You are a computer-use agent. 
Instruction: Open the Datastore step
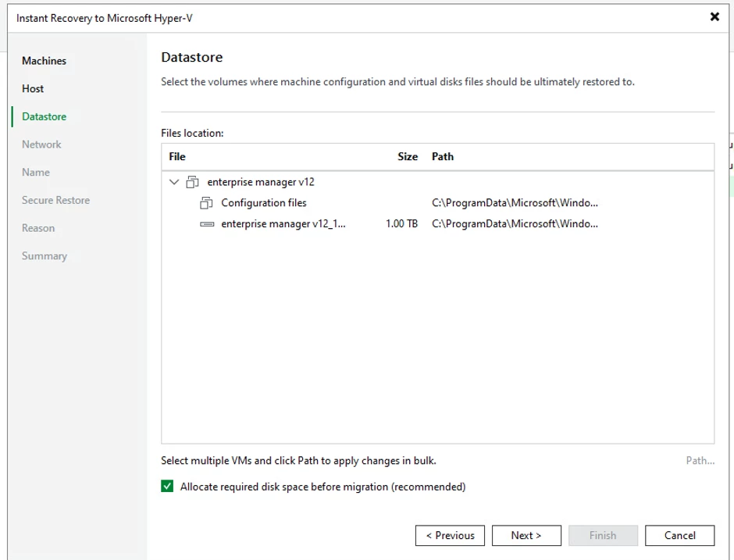click(x=44, y=116)
